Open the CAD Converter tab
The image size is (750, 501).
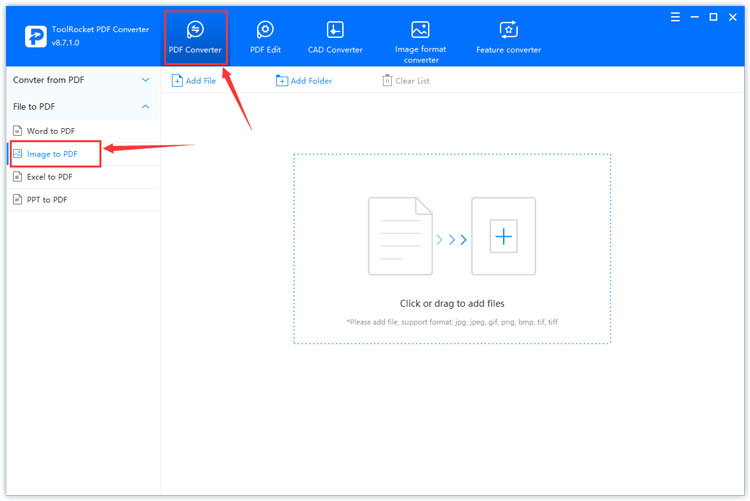[335, 37]
